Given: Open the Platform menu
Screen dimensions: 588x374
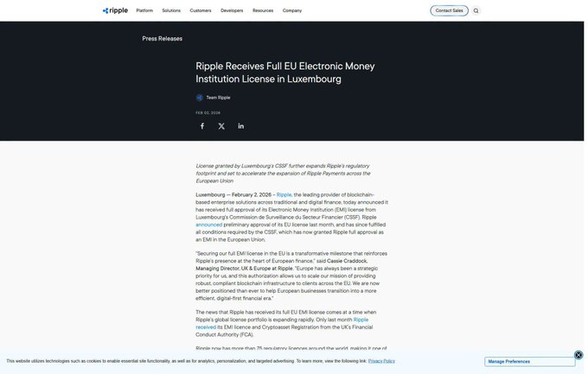Looking at the screenshot, I should pyautogui.click(x=144, y=11).
